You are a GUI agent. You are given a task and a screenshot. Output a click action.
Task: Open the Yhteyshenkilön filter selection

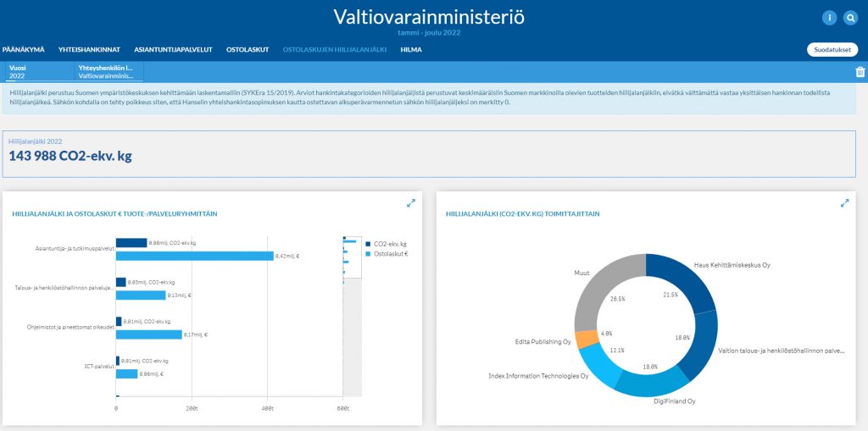(108, 71)
